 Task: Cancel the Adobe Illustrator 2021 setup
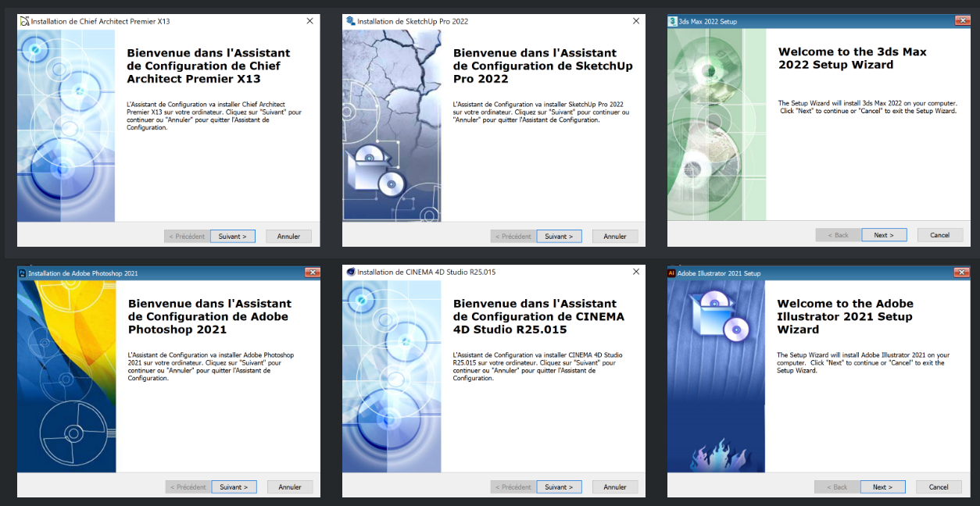[x=939, y=486]
